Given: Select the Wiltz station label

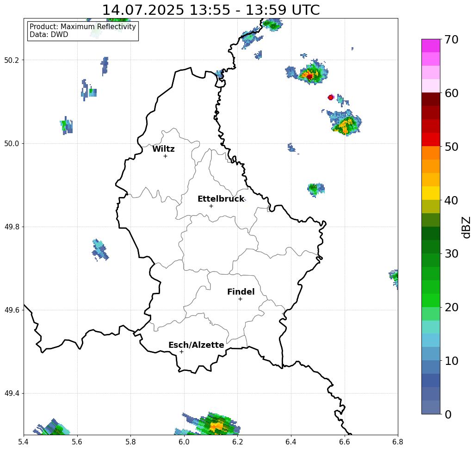Looking at the screenshot, I should click(x=163, y=149).
